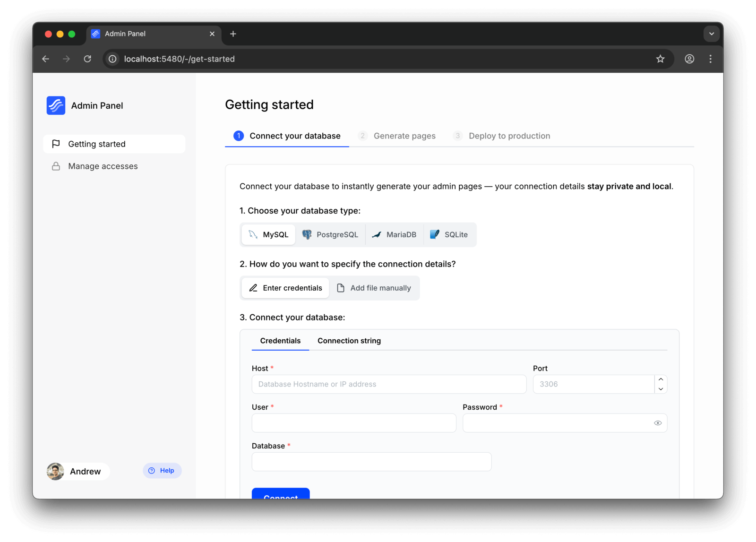Screen dimensions: 756x542
Task: Switch to the Credentials tab
Action: [x=280, y=341]
